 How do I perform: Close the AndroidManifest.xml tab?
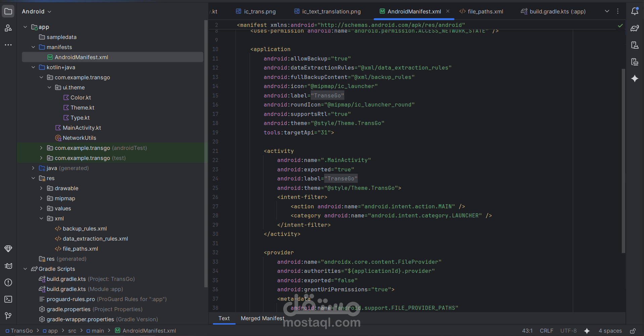[x=448, y=11]
